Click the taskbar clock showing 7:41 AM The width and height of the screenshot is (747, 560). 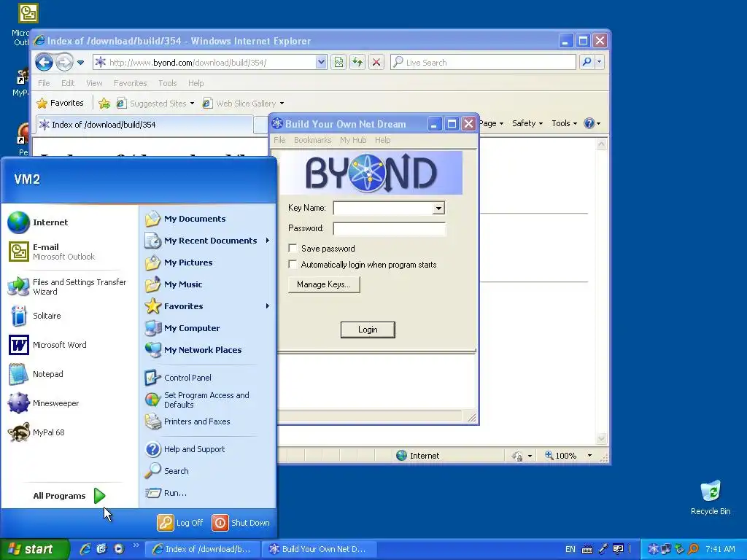pos(720,549)
